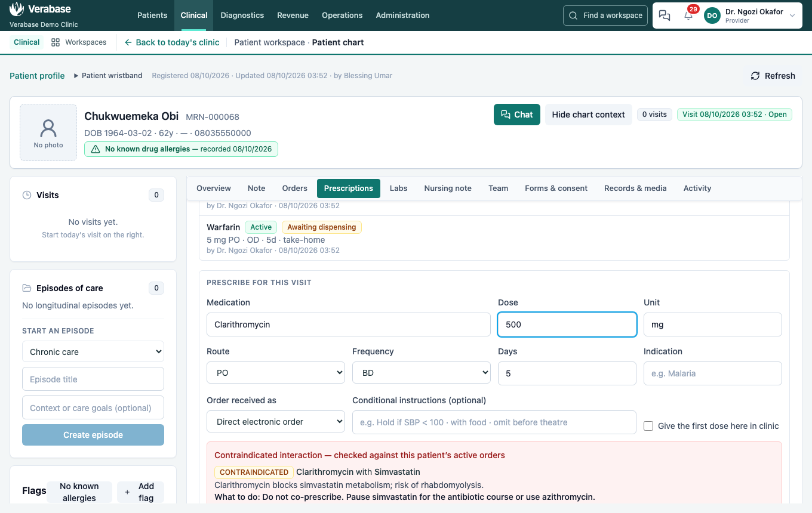The image size is (812, 513).
Task: Go back to today's clinic
Action: [172, 42]
